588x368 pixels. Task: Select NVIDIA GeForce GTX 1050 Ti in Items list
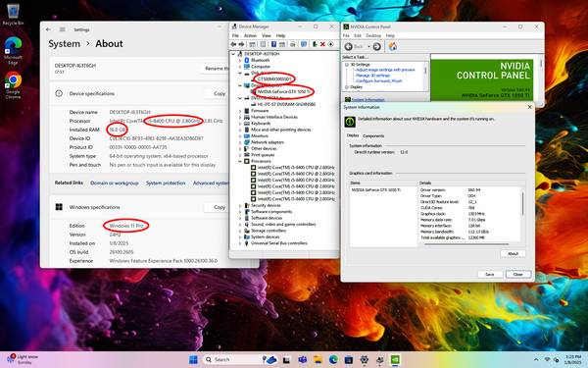click(376, 190)
